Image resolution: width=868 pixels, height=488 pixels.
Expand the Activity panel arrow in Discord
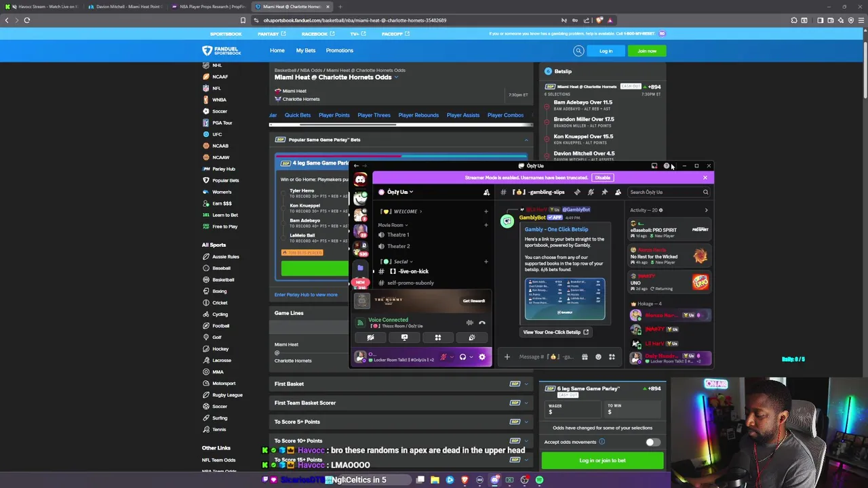pos(706,210)
